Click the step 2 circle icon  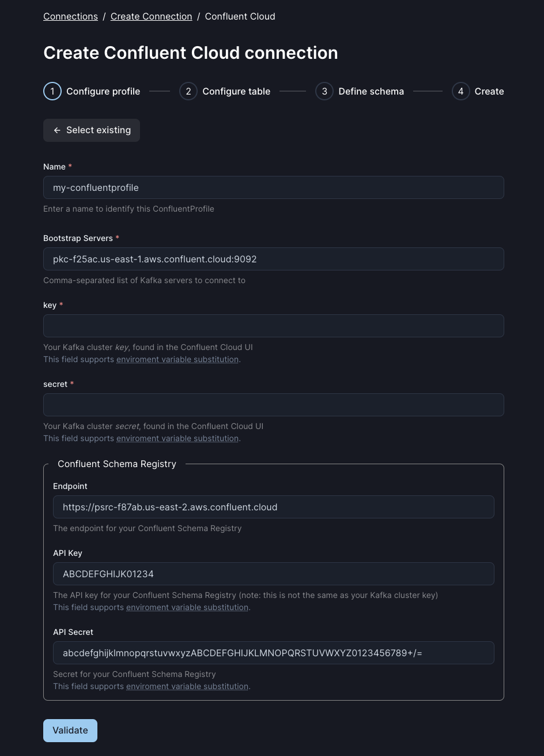[188, 91]
